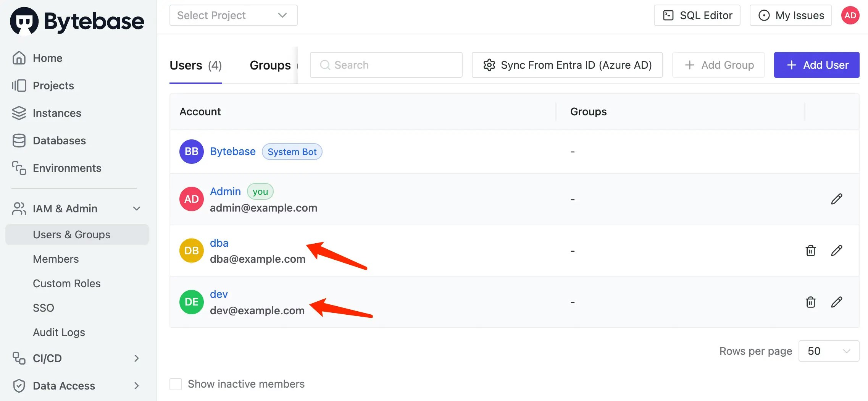Click the IAM & Admin people icon
Viewport: 868px width, 401px height.
(x=19, y=209)
